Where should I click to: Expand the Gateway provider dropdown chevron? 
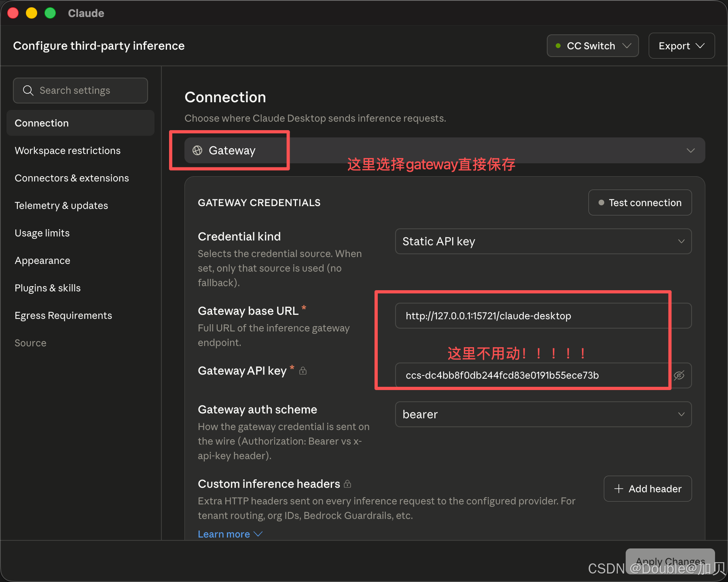click(690, 150)
